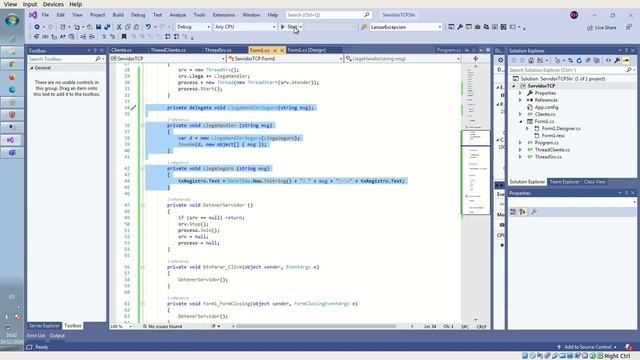Click the split editor icon above scrollbar

click(476, 59)
